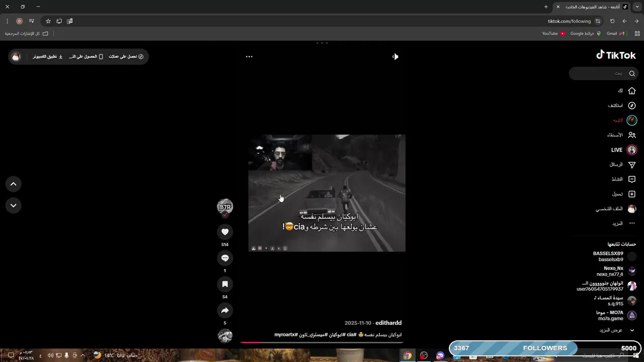The width and height of the screenshot is (644, 362).
Task: Open the 14°C weather taskbar widget
Action: point(115,355)
